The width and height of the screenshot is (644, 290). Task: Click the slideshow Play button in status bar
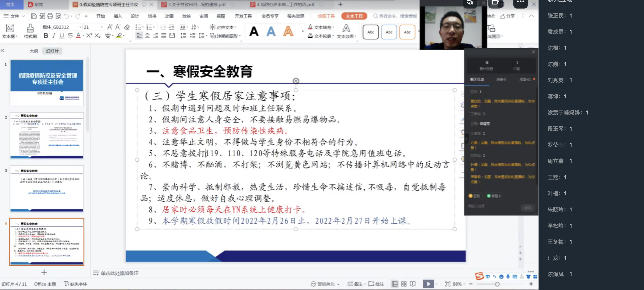pos(429,284)
